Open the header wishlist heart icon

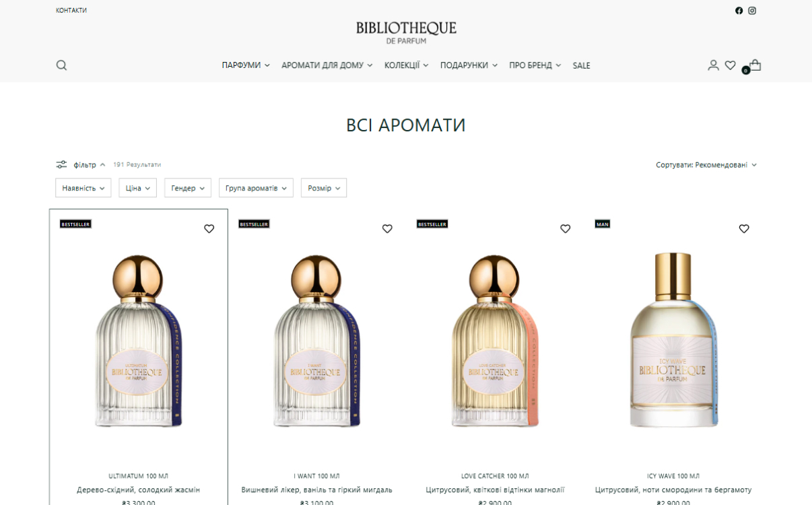(730, 65)
